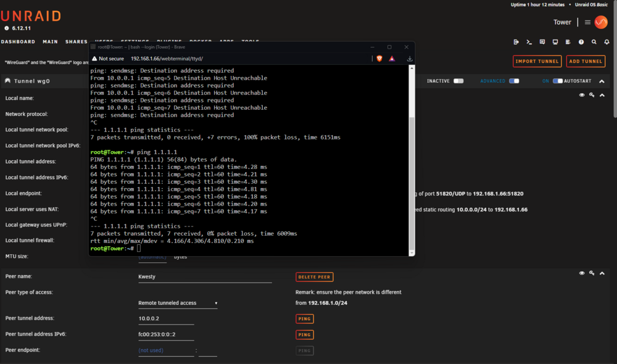Click the Unraid logo

coord(31,16)
